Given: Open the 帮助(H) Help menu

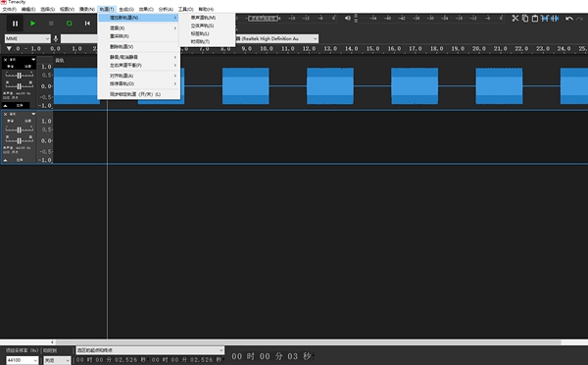Looking at the screenshot, I should tap(206, 9).
